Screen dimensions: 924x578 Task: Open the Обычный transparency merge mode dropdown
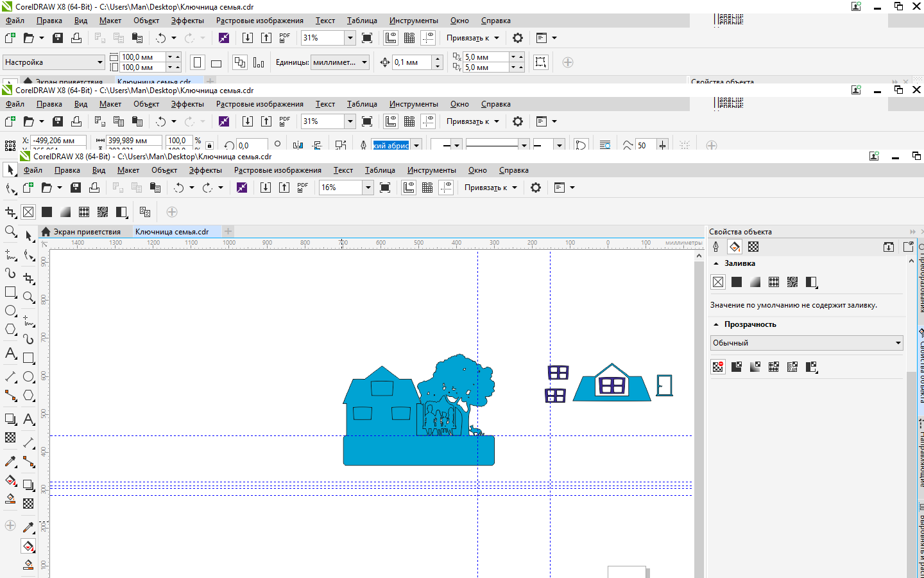pos(807,343)
